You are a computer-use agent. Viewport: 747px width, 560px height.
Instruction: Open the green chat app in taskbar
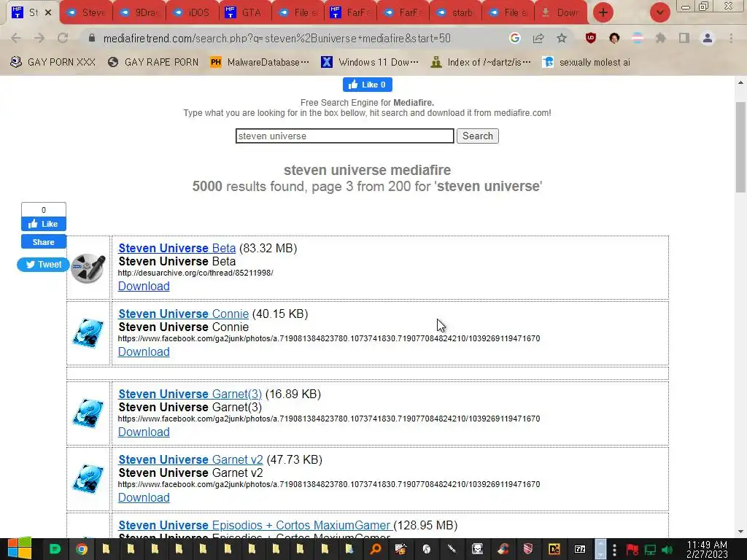55,549
